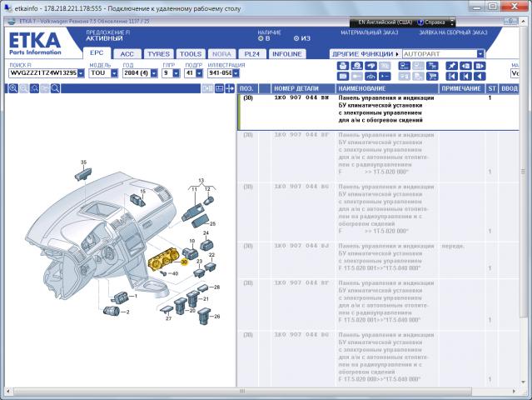Click the icon below the printer icon
The height and width of the screenshot is (400, 532).
point(343,77)
